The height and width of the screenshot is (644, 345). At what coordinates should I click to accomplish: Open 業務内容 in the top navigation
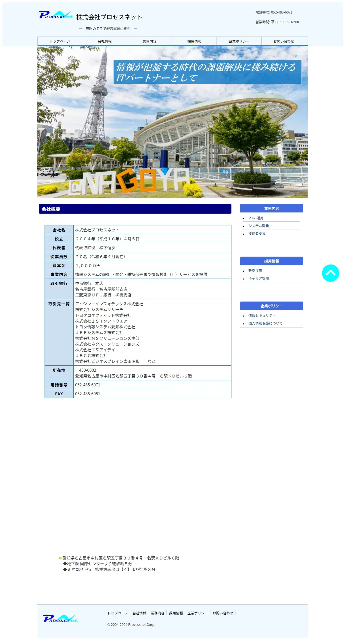click(149, 41)
